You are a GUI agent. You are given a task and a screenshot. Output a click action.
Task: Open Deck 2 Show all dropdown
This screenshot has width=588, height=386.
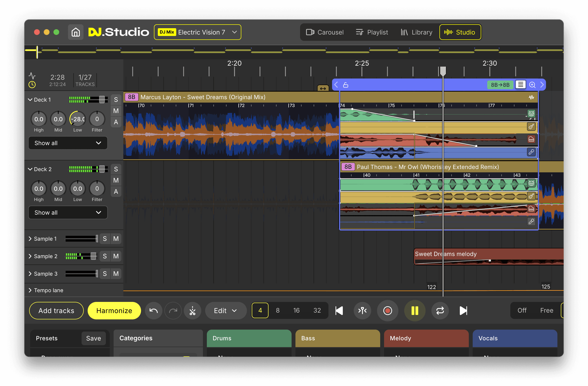68,212
